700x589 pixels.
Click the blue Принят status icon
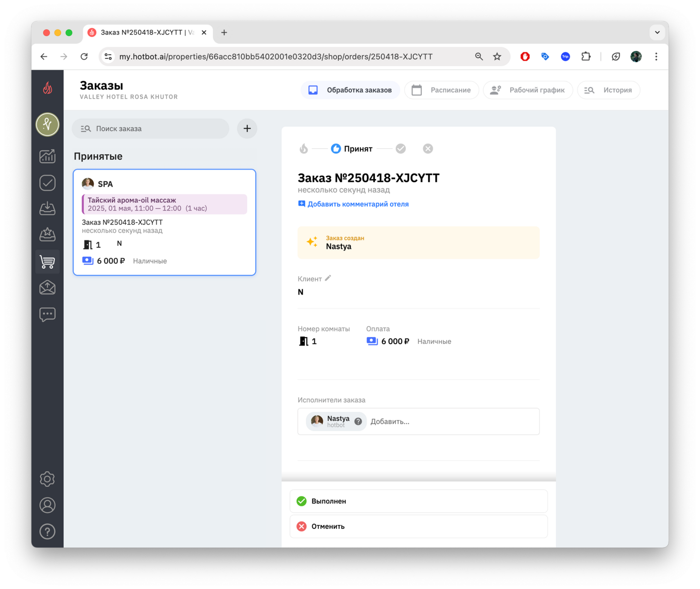[x=336, y=149]
